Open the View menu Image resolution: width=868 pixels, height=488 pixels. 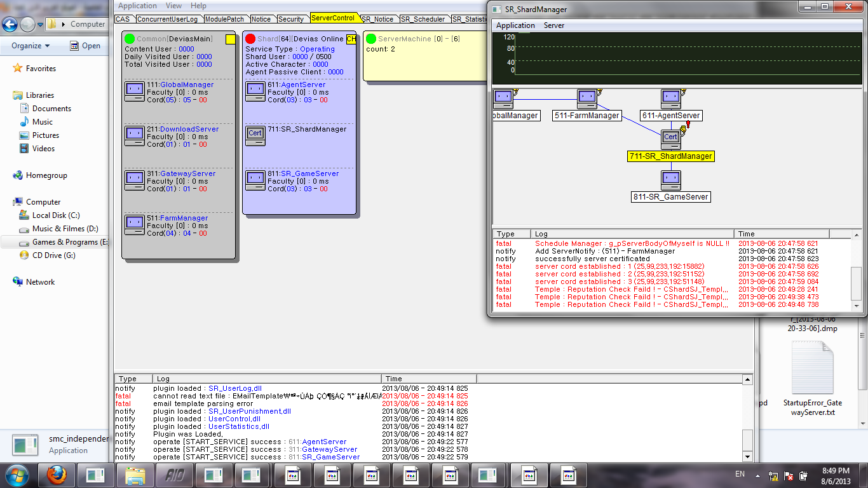pos(173,6)
